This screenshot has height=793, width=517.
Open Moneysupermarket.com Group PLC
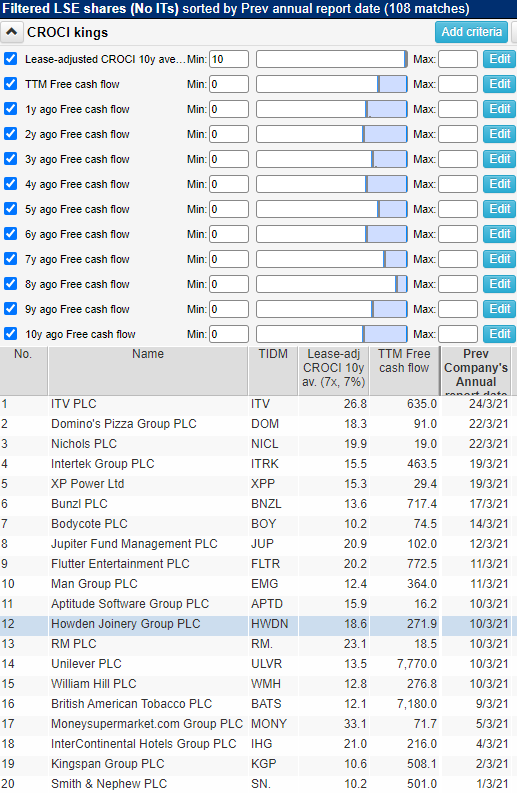click(256, 724)
